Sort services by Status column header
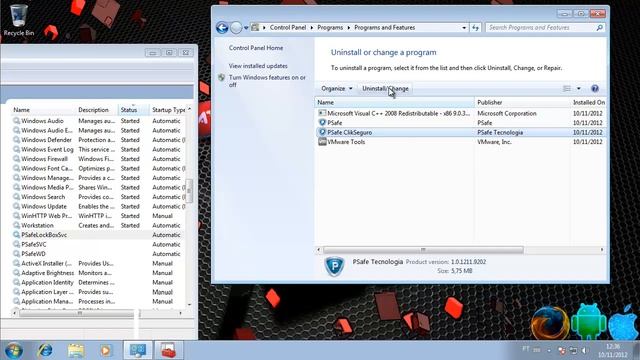 [x=133, y=110]
